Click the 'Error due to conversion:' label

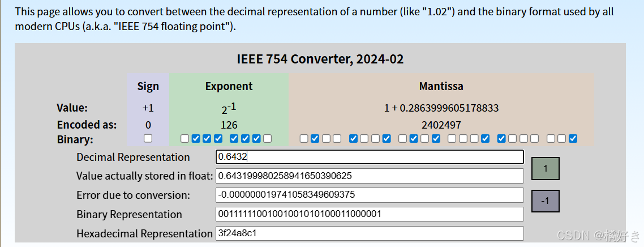133,195
